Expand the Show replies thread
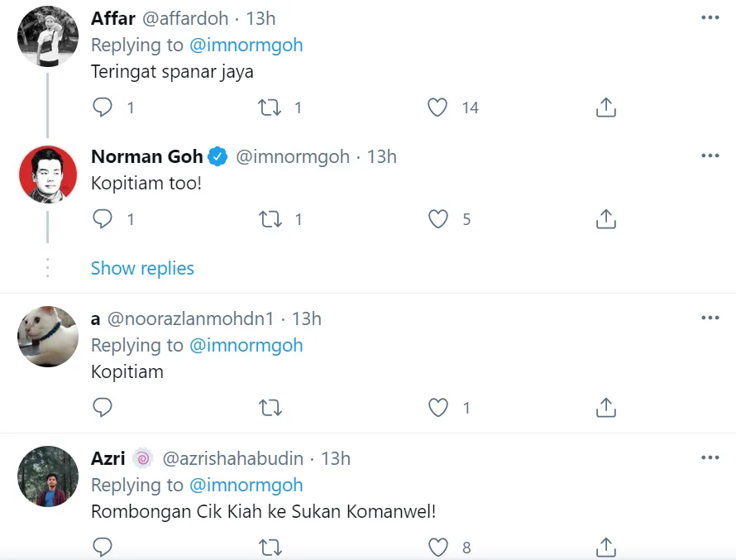Image resolution: width=736 pixels, height=560 pixels. point(142,268)
